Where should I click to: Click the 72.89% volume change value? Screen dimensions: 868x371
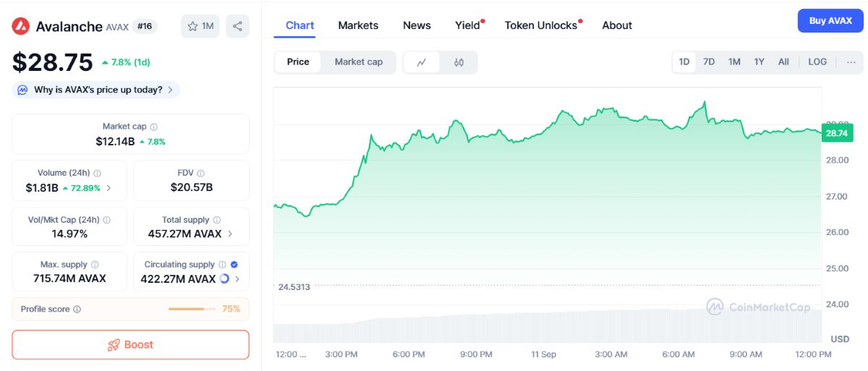click(85, 188)
